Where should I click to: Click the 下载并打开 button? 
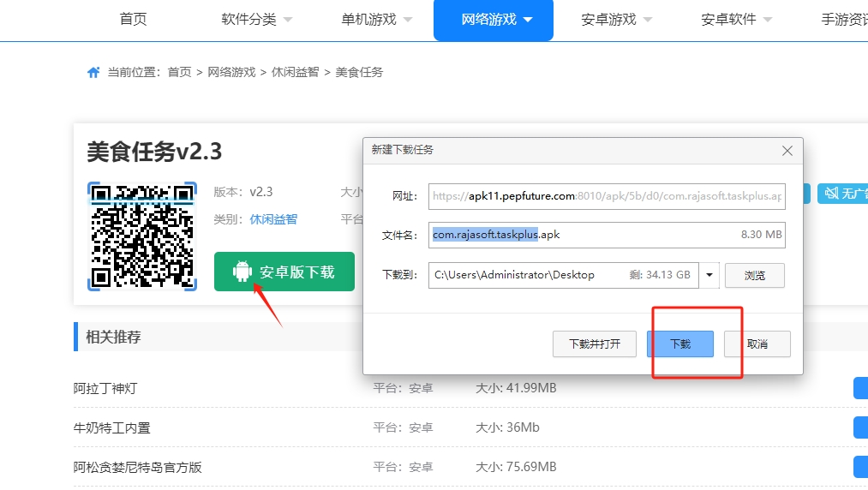[594, 344]
